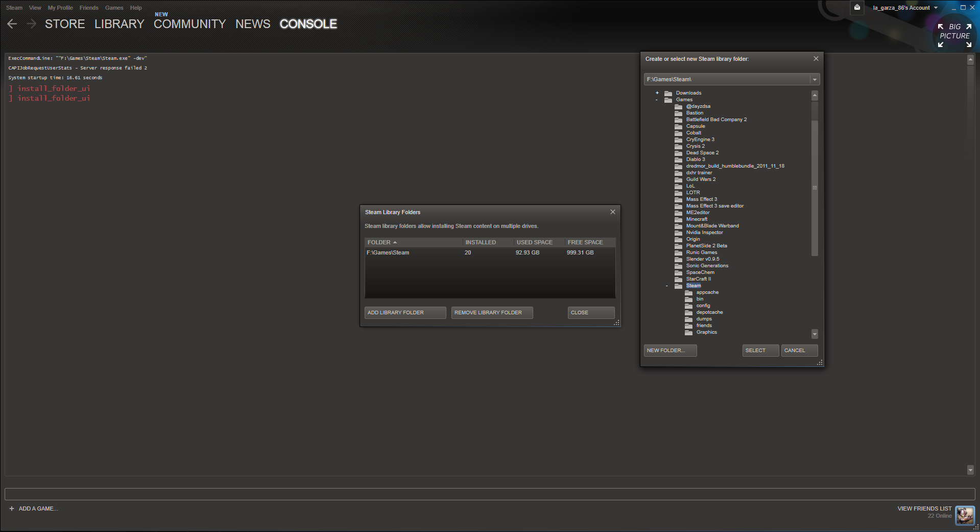Close the Create or select folder dialog
980x532 pixels.
[816, 59]
